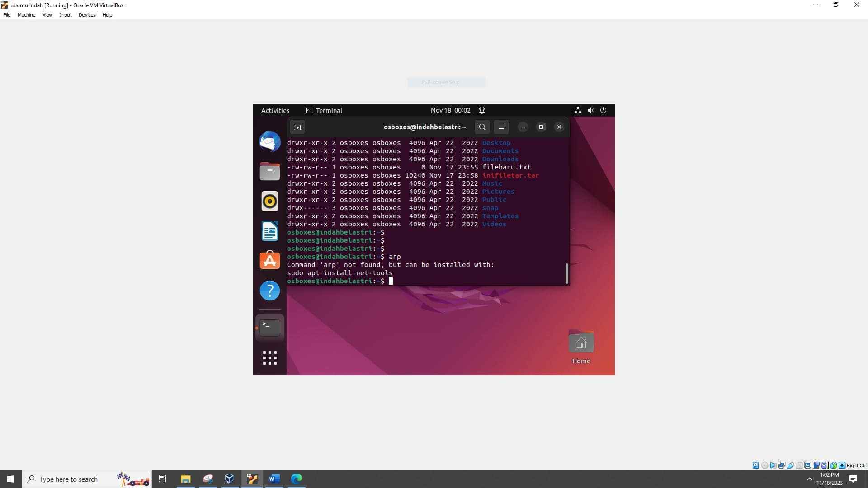Viewport: 868px width, 488px height.
Task: Select the terminal window scrollbar handle
Action: coord(566,273)
